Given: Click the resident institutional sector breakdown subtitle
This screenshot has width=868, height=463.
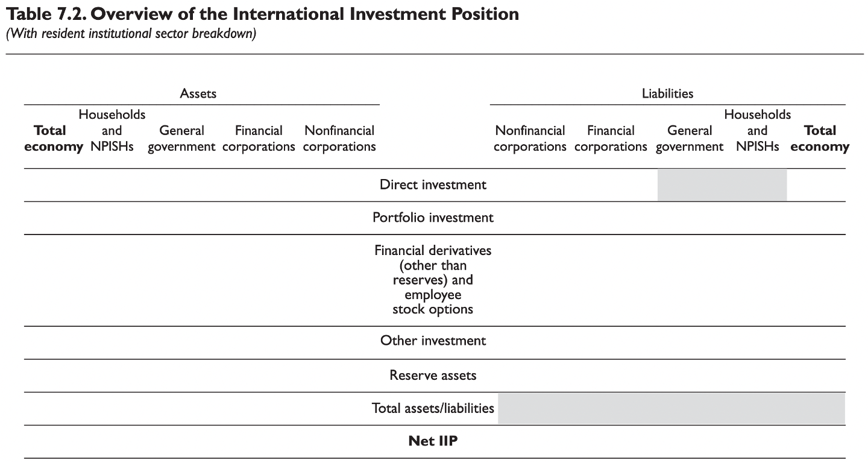Looking at the screenshot, I should 131,34.
